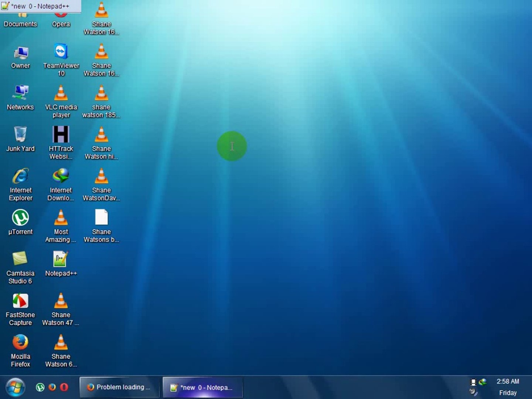Open Mozilla Firefox desktop shortcut
Image resolution: width=532 pixels, height=399 pixels.
tap(21, 351)
